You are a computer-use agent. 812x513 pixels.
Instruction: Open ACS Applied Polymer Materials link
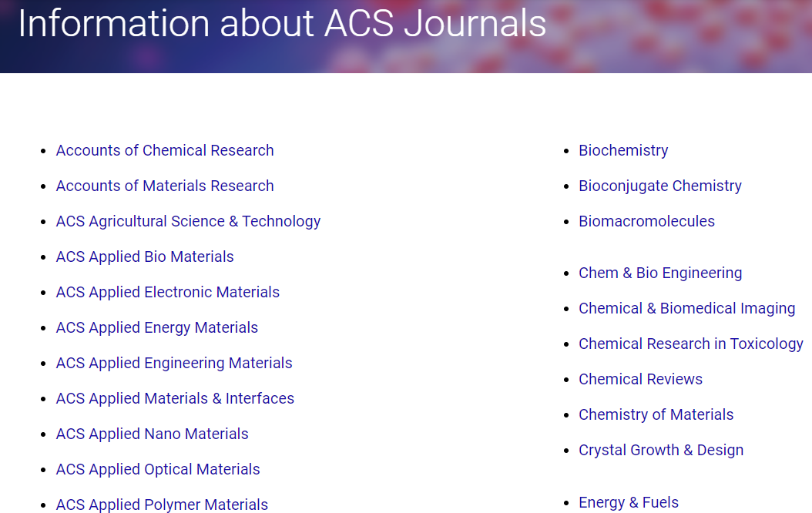coord(162,505)
